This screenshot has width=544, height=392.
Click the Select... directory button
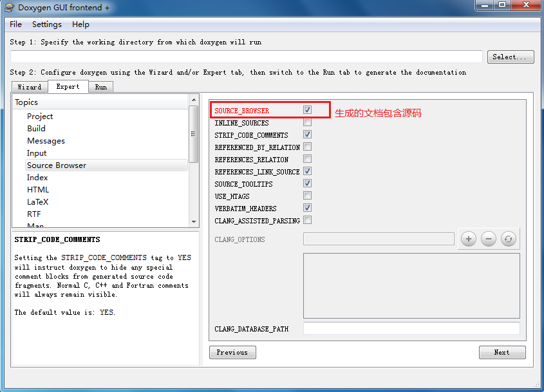(511, 57)
